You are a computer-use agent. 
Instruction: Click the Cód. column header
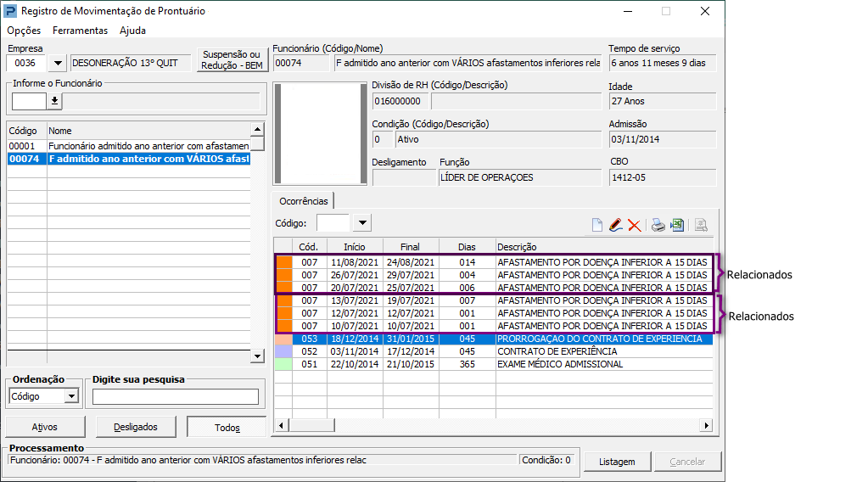coord(310,247)
